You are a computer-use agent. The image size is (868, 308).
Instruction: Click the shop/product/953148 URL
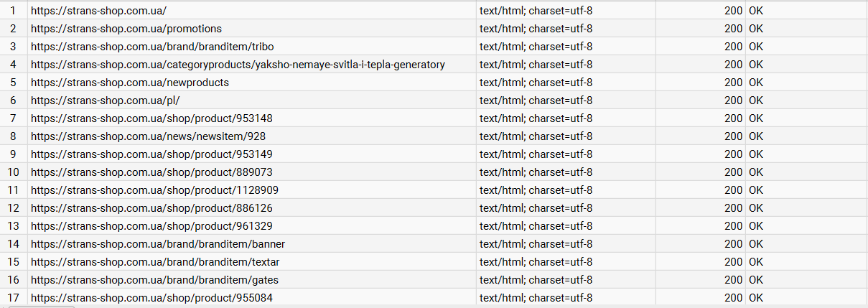click(x=151, y=118)
